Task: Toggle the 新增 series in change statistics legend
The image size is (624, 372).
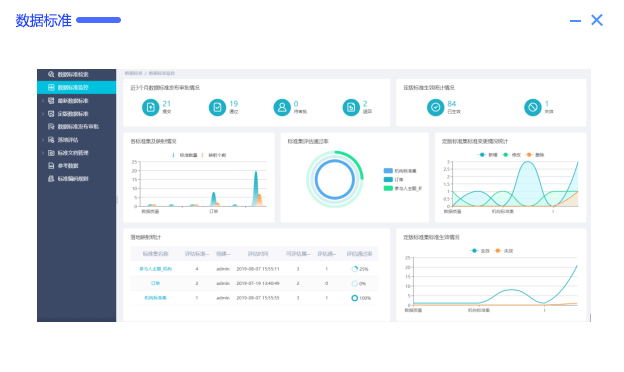Action: [x=488, y=155]
